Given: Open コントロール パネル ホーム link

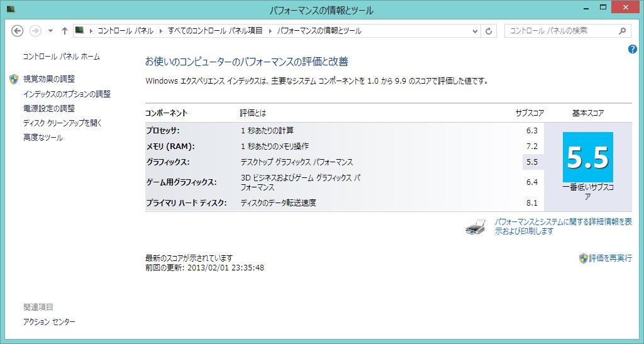Looking at the screenshot, I should click(61, 57).
